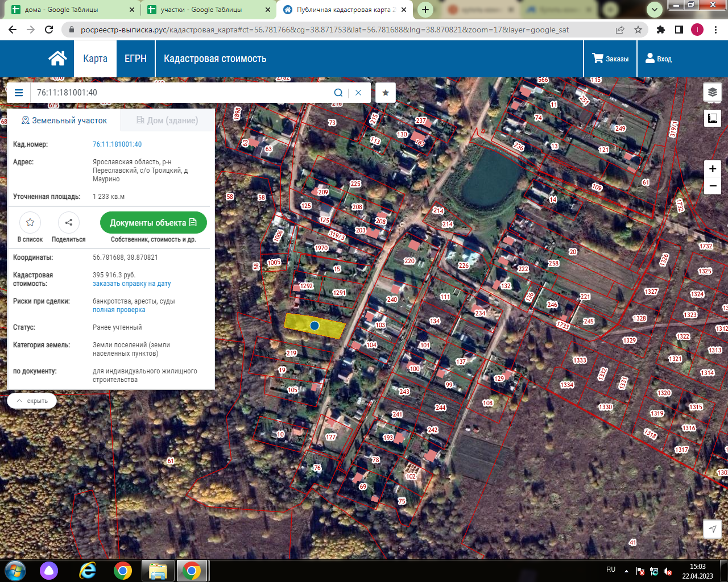This screenshot has width=728, height=582.
Task: Open the map layers switcher
Action: click(x=713, y=92)
